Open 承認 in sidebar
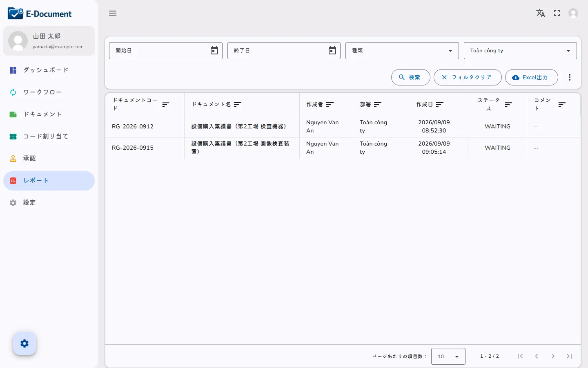This screenshot has height=368, width=588. (49, 159)
